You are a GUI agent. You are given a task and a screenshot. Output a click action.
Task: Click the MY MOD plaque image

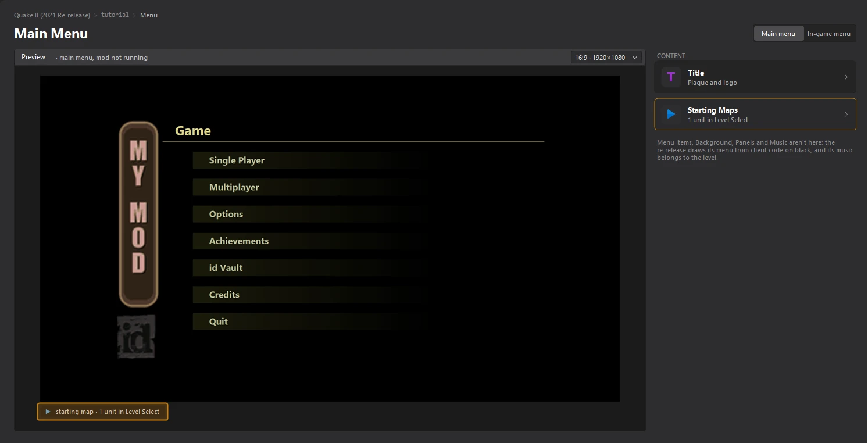tap(138, 214)
